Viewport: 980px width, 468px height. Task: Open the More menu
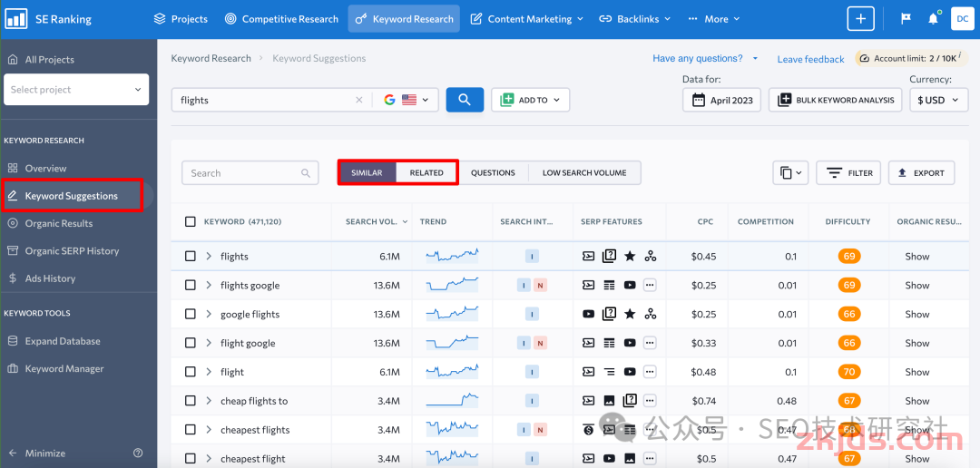click(713, 19)
